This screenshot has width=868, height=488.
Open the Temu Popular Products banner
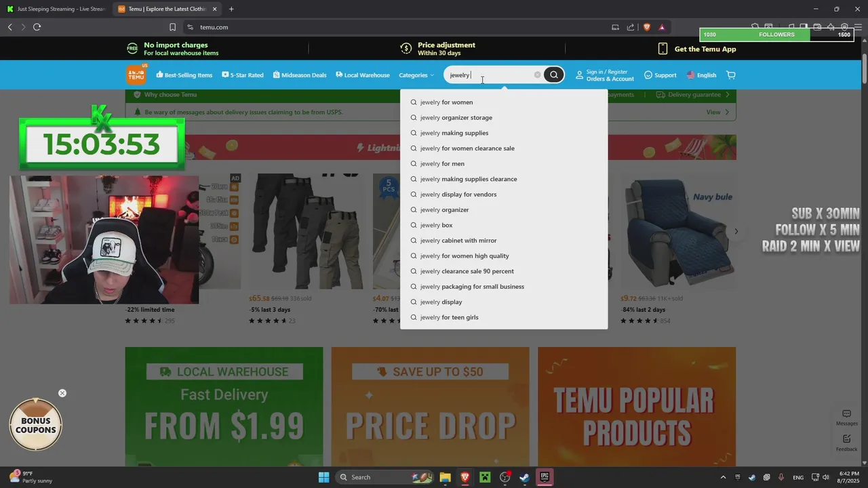(637, 407)
